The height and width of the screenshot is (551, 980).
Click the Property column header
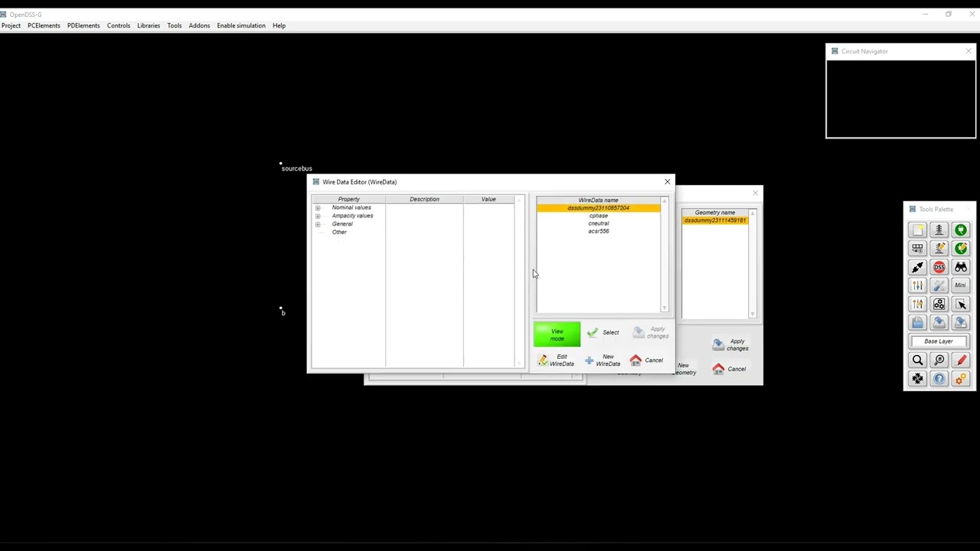[x=348, y=199]
